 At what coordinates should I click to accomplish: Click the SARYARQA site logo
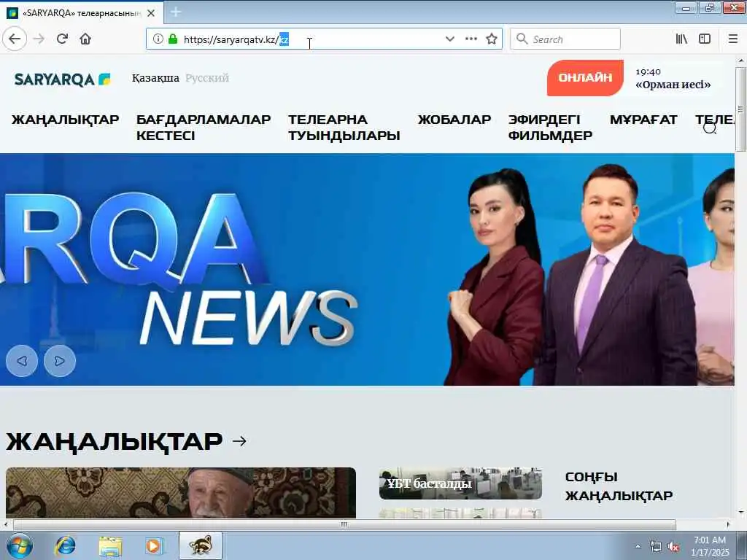click(x=63, y=79)
